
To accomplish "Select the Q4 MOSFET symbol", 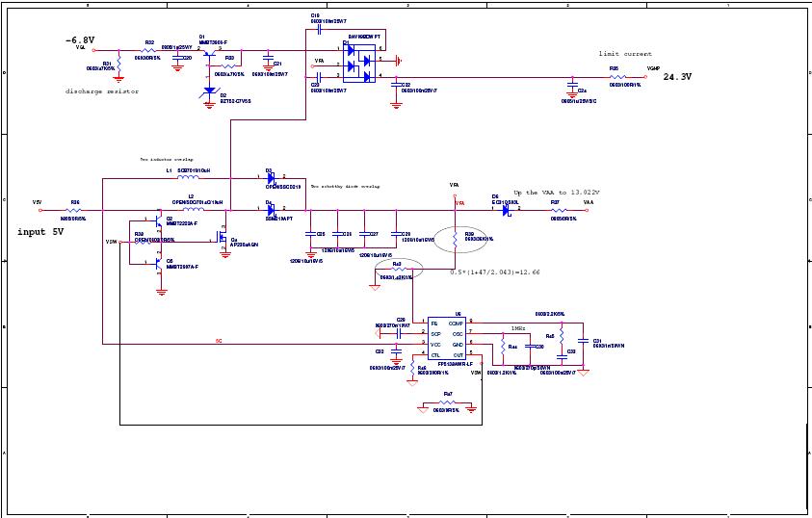I will point(221,234).
